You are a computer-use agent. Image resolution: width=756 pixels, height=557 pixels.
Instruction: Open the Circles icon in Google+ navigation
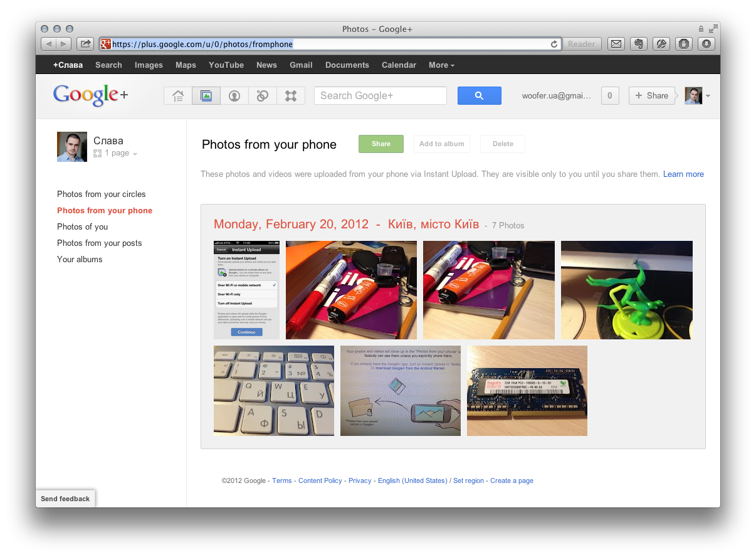point(263,95)
